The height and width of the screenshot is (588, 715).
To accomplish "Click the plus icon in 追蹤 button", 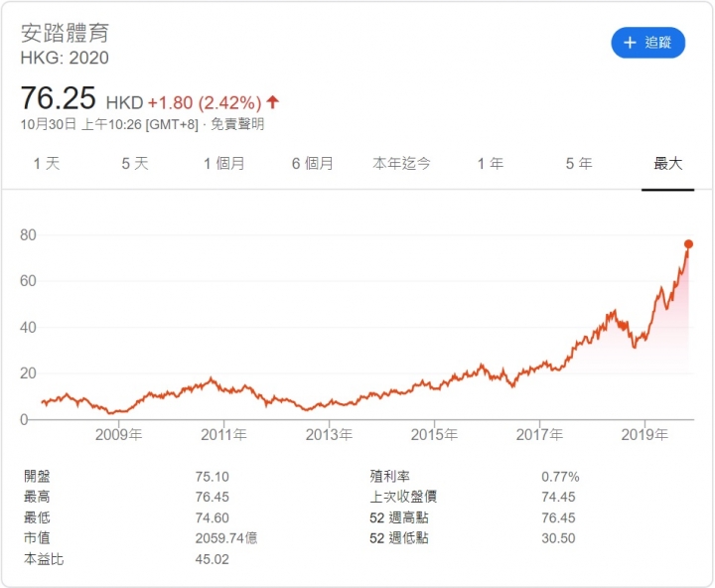I will (630, 43).
